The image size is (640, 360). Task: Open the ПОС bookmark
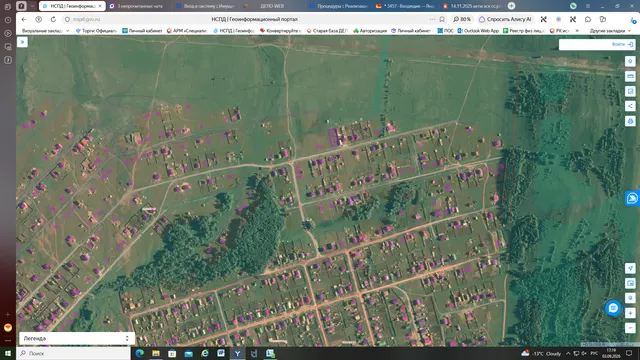coord(445,31)
